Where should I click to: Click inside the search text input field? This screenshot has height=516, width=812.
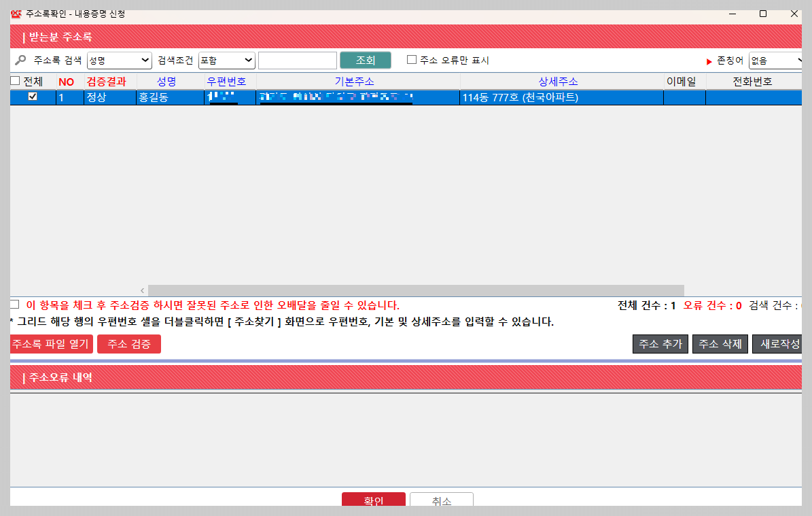click(297, 60)
